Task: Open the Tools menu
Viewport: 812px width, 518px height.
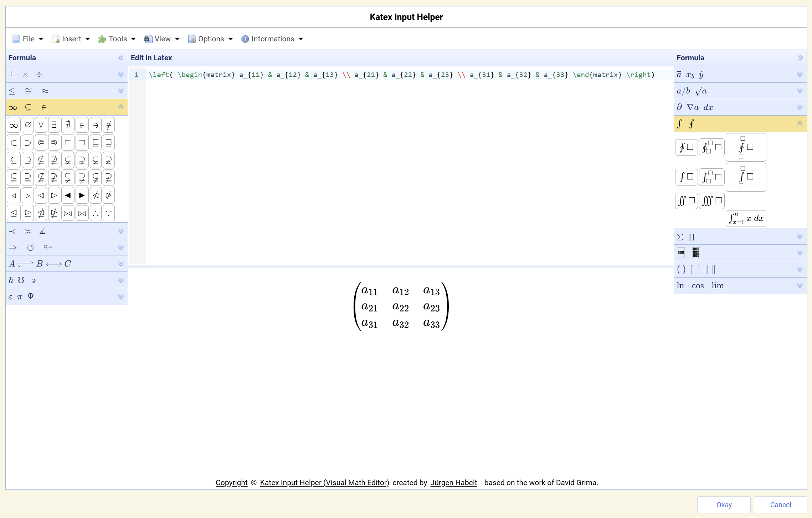Action: 117,39
